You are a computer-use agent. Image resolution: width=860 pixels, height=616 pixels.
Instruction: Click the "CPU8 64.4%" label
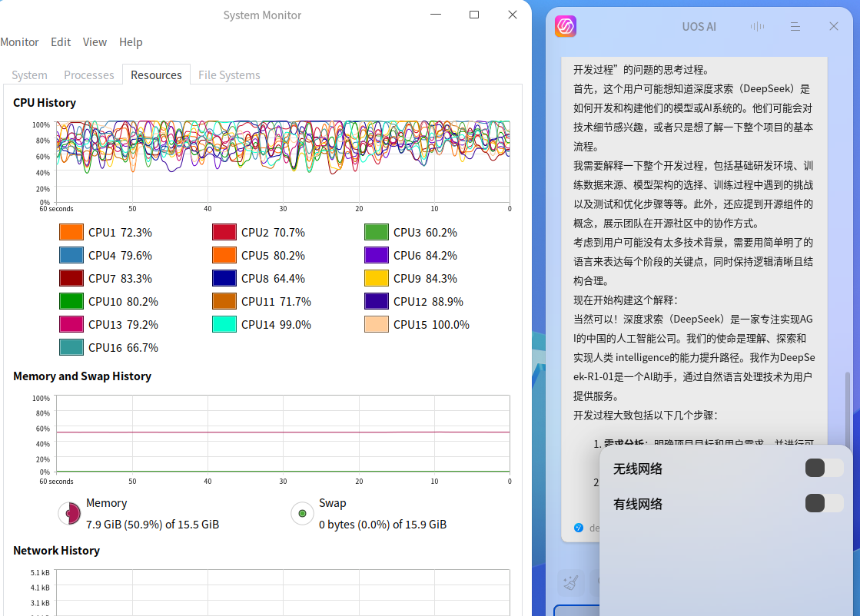[273, 278]
